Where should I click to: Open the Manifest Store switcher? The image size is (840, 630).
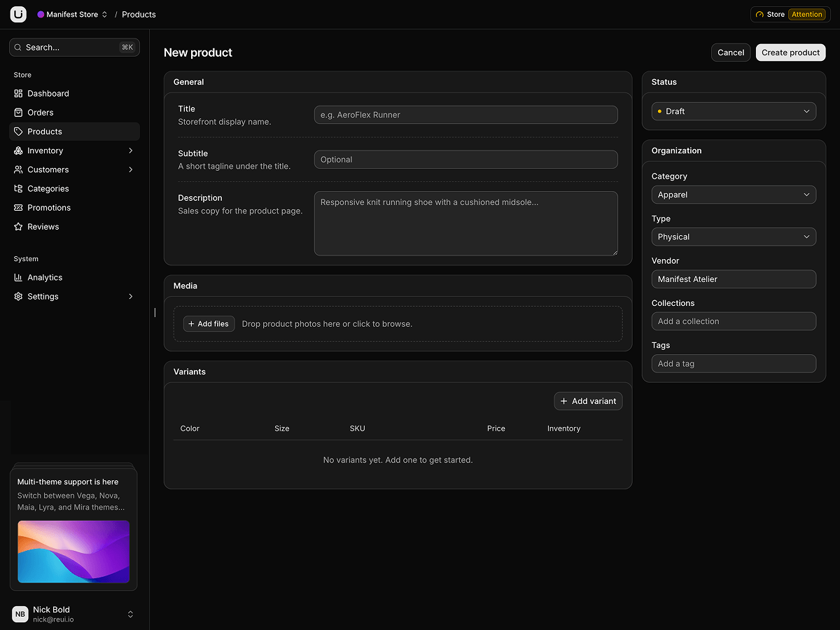point(73,14)
